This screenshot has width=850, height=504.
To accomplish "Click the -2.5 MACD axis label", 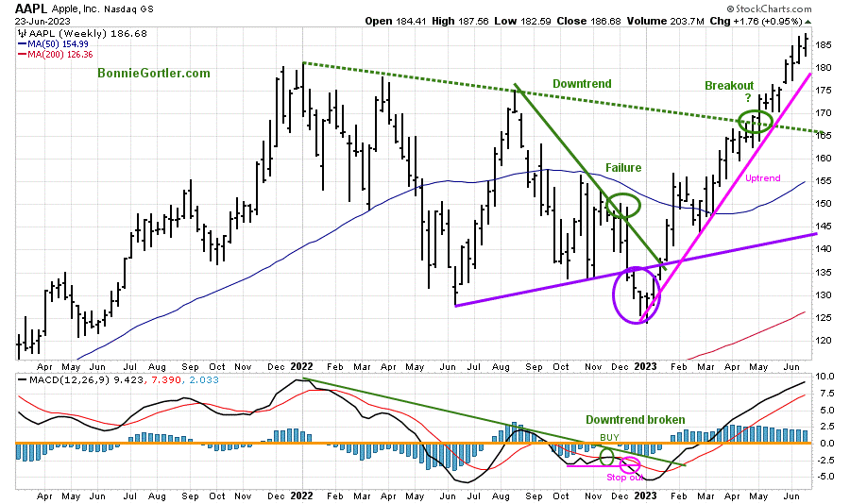I will 825,460.
